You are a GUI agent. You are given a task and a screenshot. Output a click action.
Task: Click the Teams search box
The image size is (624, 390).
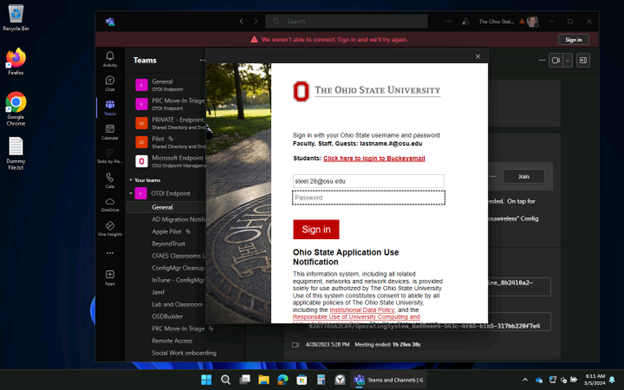click(x=346, y=21)
